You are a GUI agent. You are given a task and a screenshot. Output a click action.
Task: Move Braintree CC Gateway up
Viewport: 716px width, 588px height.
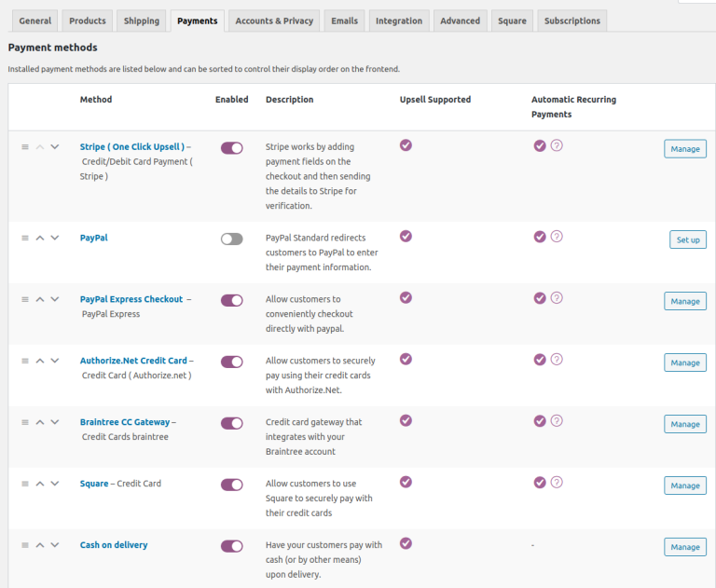40,422
